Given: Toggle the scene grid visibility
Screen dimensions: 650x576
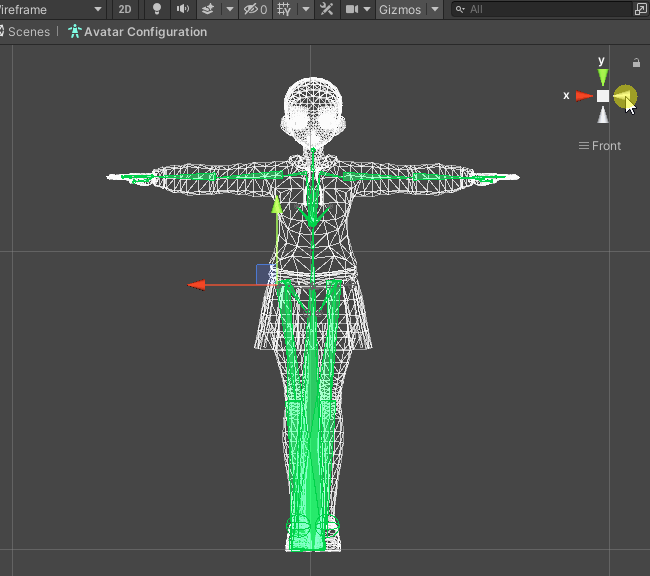Looking at the screenshot, I should click(x=283, y=9).
